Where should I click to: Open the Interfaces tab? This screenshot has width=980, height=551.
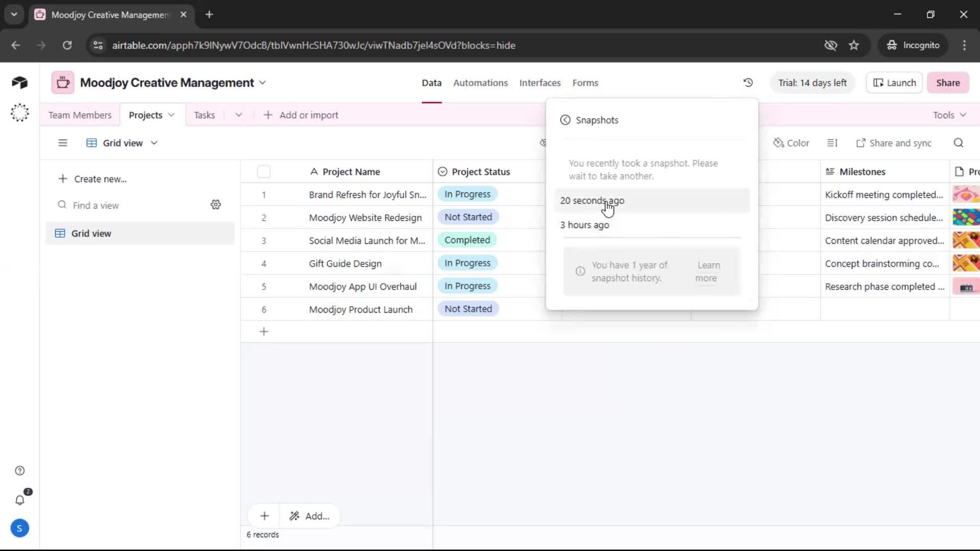click(540, 83)
